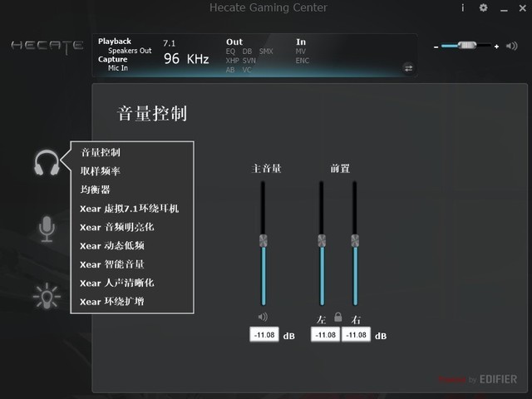Click the 7.1 channel mode text
Image resolution: width=532 pixels, height=399 pixels.
pyautogui.click(x=169, y=43)
